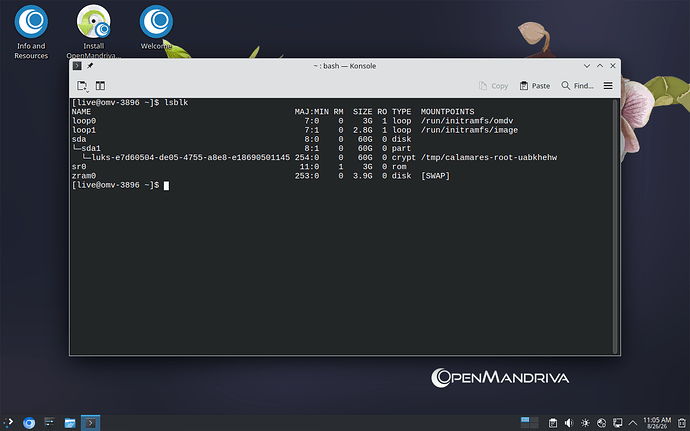Open the system settings icon in taskbar
Image resolution: width=690 pixels, height=431 pixels.
(x=50, y=423)
